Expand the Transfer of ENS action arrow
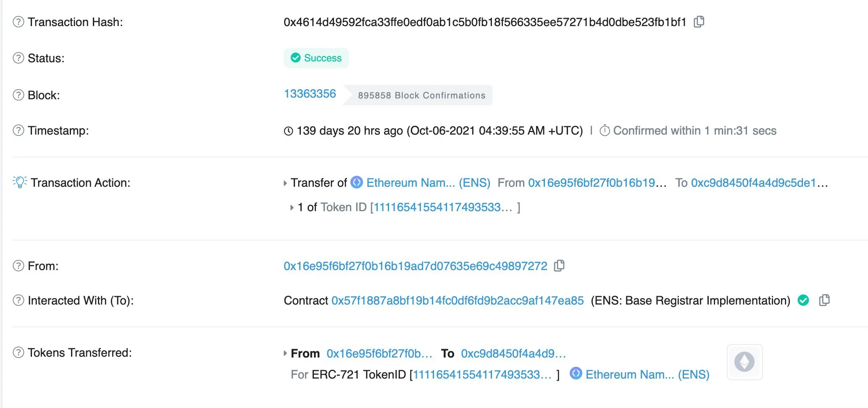 pyautogui.click(x=285, y=183)
